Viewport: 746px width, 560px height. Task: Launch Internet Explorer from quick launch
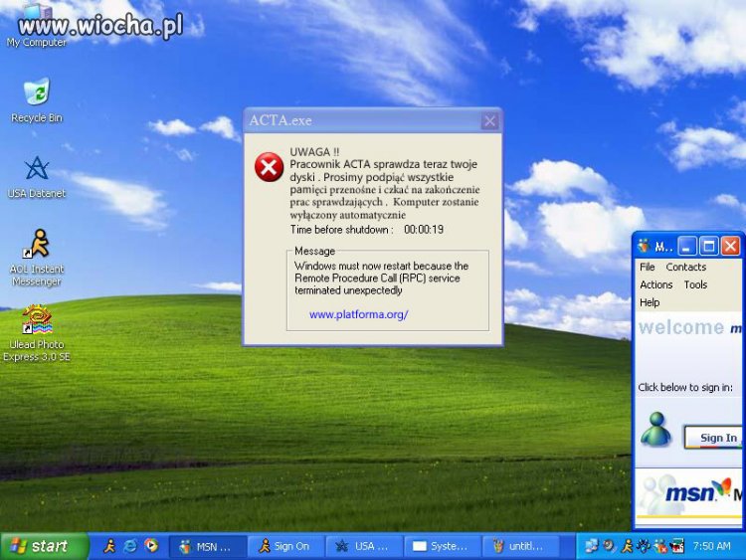click(x=130, y=546)
